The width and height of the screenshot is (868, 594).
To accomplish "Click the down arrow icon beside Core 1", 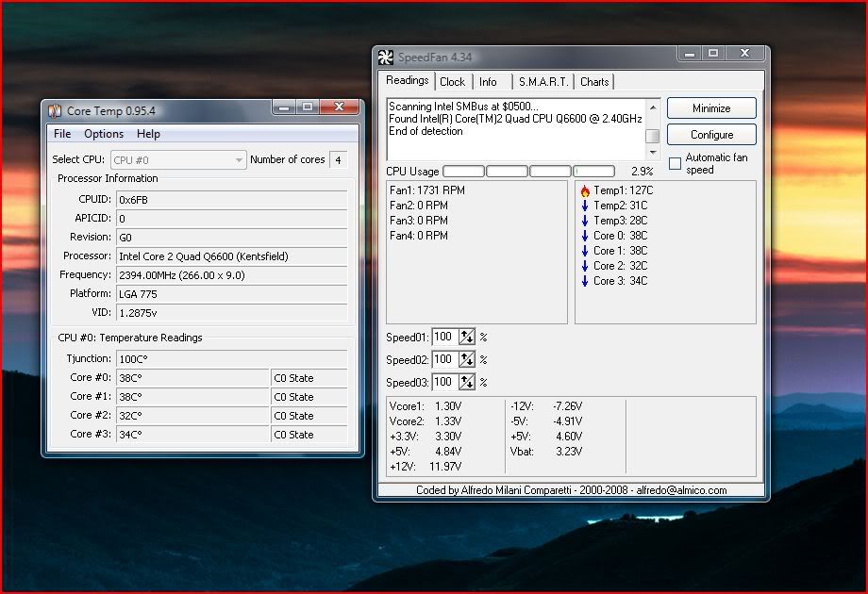I will coord(585,251).
